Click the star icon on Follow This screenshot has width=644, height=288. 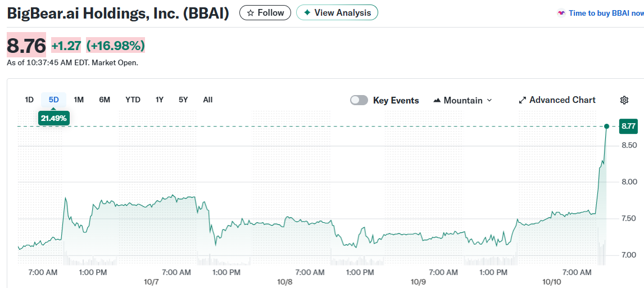pos(251,13)
